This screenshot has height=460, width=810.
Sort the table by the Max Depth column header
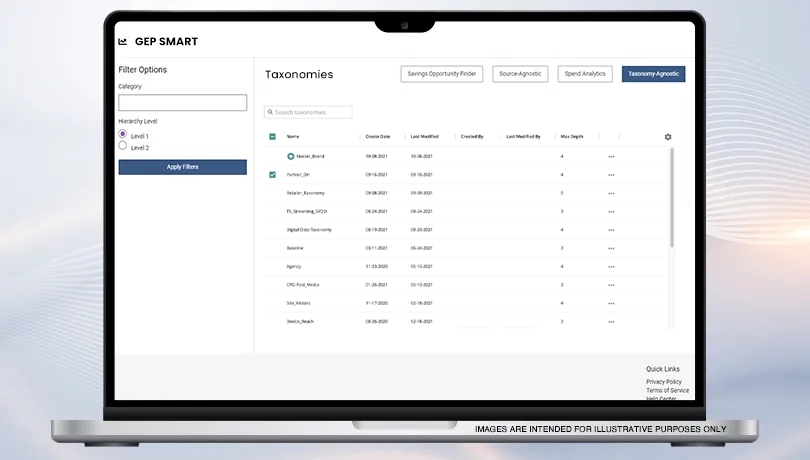(x=572, y=137)
